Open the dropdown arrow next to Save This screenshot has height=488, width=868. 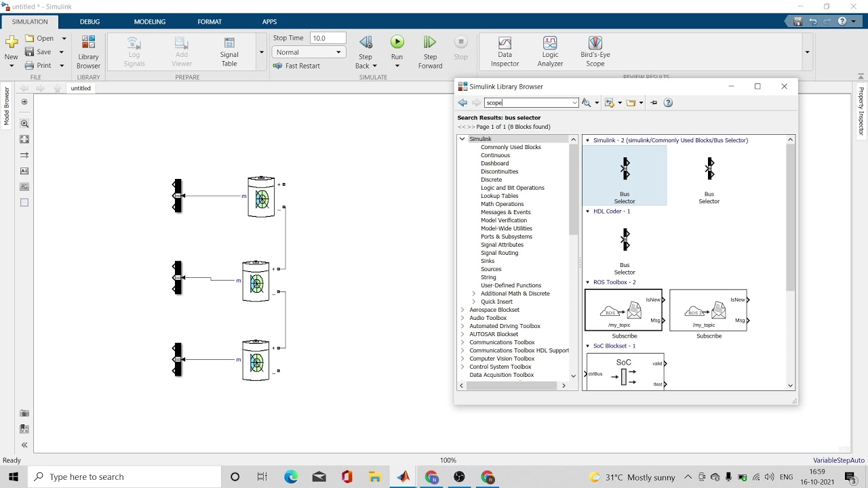[x=61, y=52]
